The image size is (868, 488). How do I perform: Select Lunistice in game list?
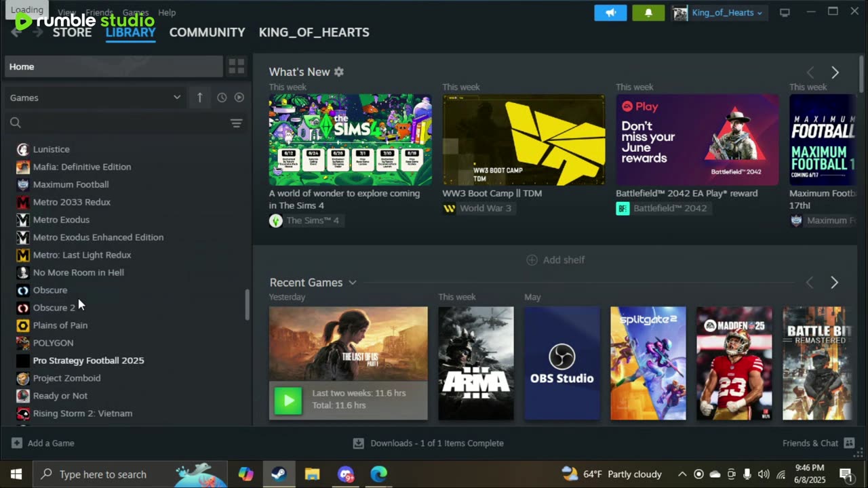[x=51, y=149]
